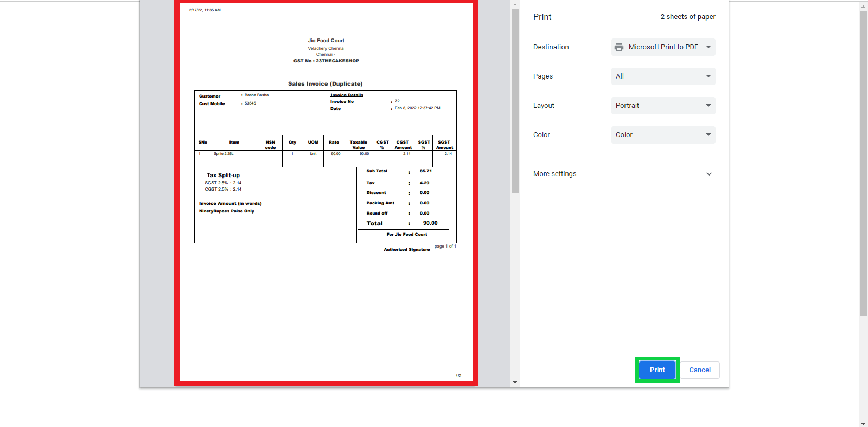Open the Layout dropdown set to Portrait

[663, 106]
